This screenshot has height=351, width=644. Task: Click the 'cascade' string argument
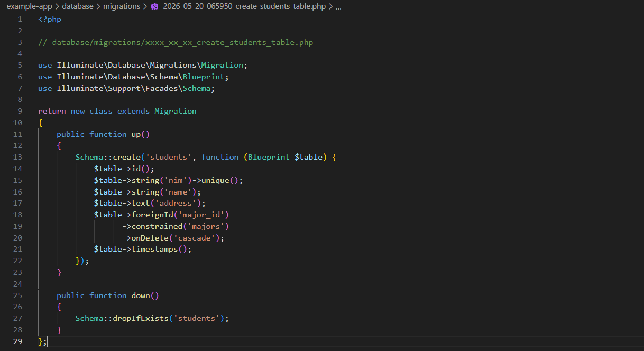click(x=195, y=238)
